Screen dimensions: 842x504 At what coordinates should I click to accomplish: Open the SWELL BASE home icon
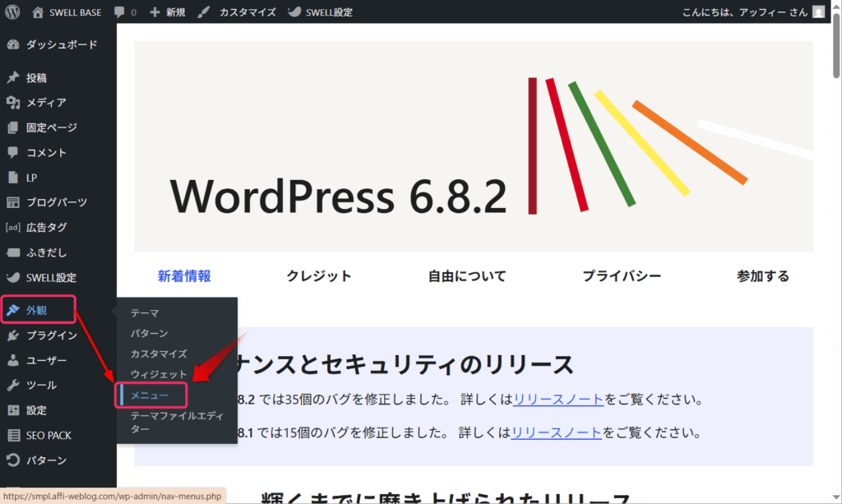[38, 12]
